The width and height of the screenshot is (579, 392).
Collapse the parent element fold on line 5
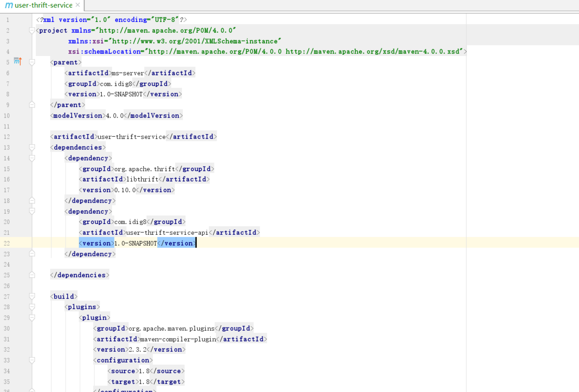32,62
